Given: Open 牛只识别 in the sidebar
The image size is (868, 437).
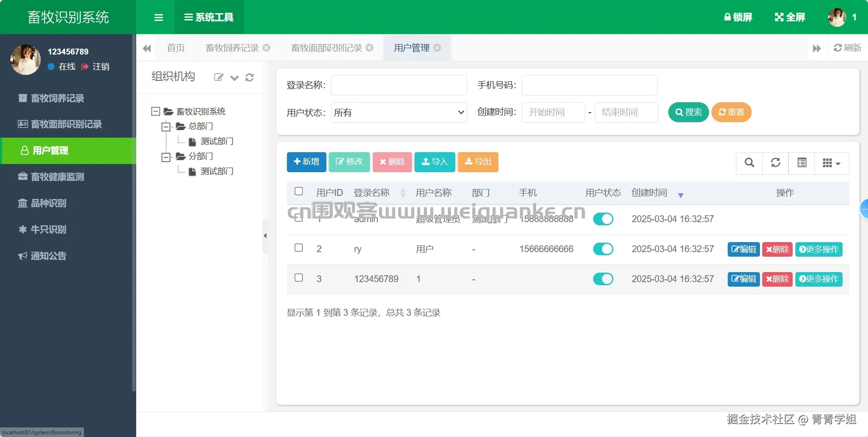Looking at the screenshot, I should (68, 229).
